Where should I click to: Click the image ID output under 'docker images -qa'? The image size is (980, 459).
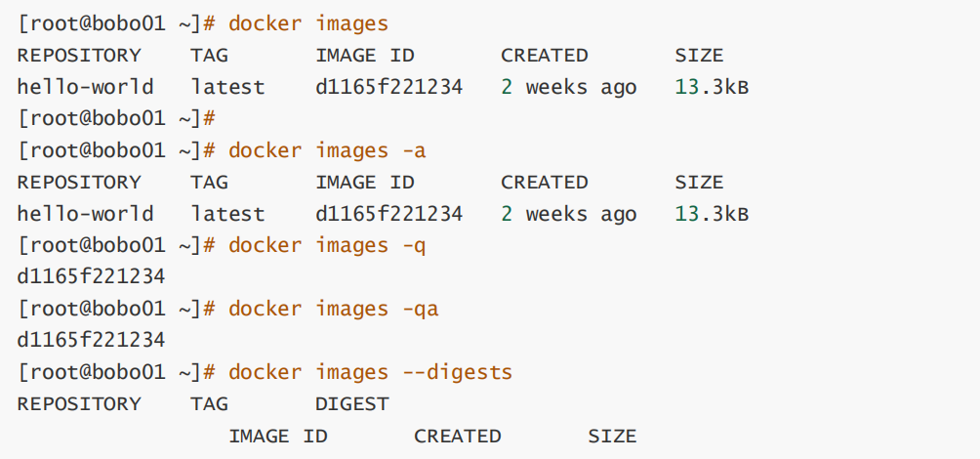tap(91, 341)
